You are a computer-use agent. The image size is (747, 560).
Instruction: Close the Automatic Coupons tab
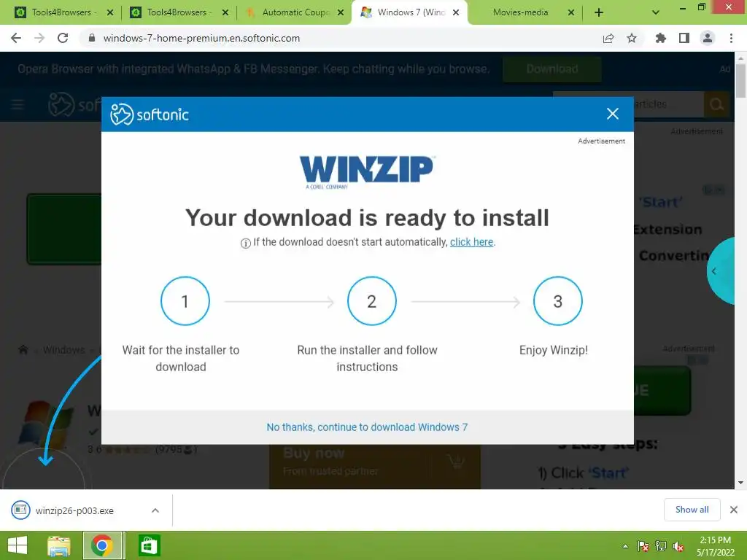(x=341, y=12)
